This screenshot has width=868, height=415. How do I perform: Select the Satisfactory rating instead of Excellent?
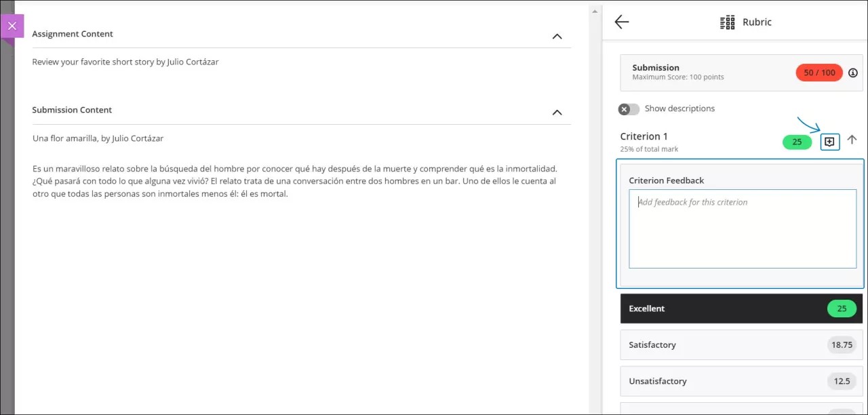tap(741, 344)
